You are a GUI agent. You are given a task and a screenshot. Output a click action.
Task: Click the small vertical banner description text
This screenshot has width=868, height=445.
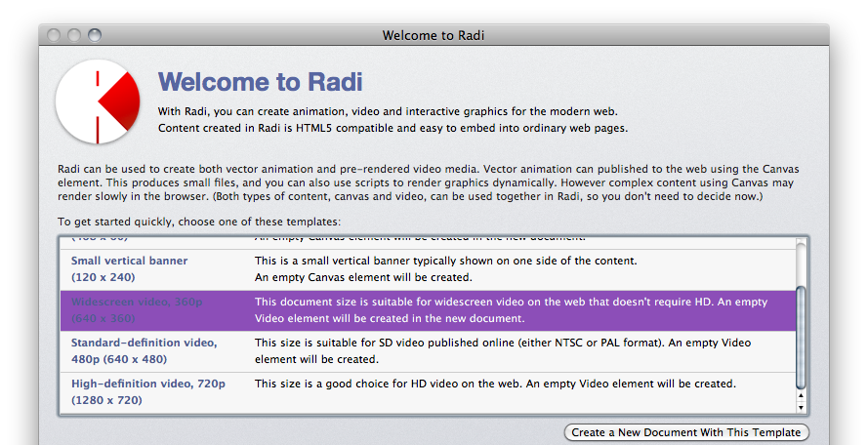pyautogui.click(x=445, y=269)
